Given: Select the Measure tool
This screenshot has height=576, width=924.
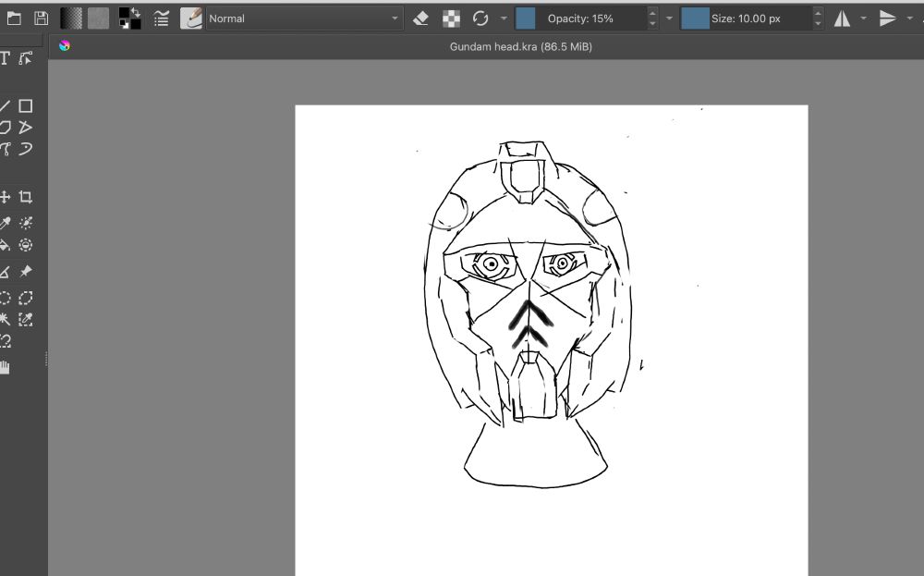Looking at the screenshot, I should pyautogui.click(x=5, y=271).
